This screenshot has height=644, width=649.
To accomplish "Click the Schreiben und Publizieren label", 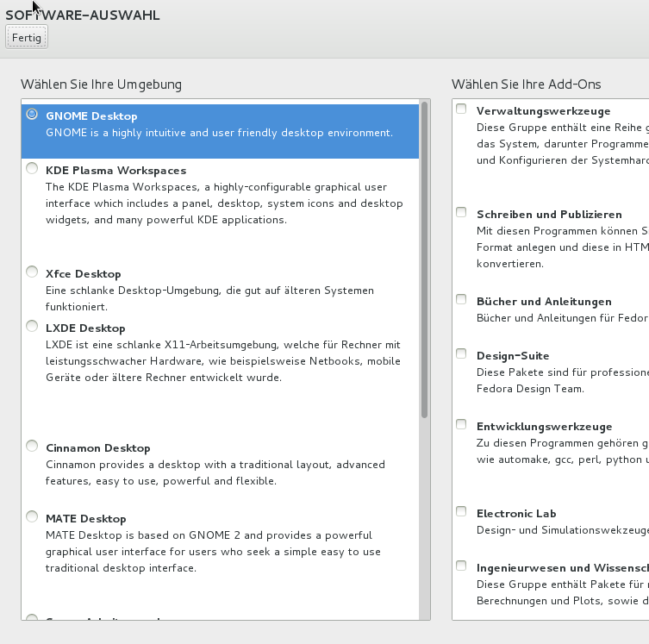I will pos(549,215).
